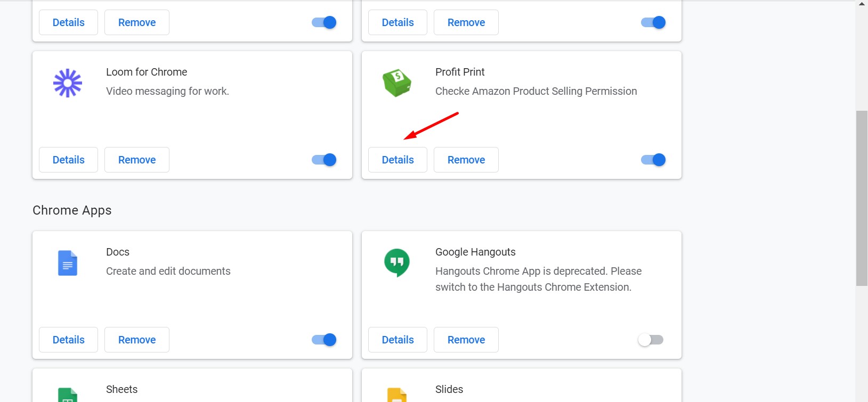
Task: Click the 'Docs' title text
Action: 118,252
